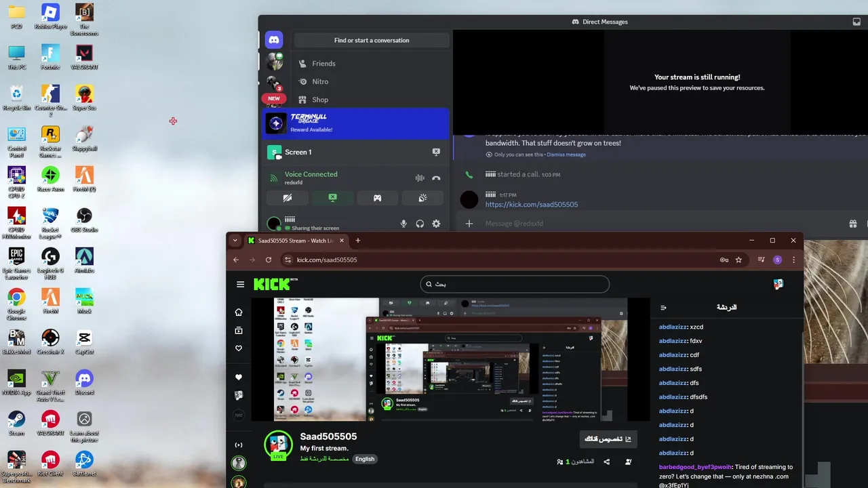
Task: Click Find or start a conversation box
Action: (x=372, y=40)
